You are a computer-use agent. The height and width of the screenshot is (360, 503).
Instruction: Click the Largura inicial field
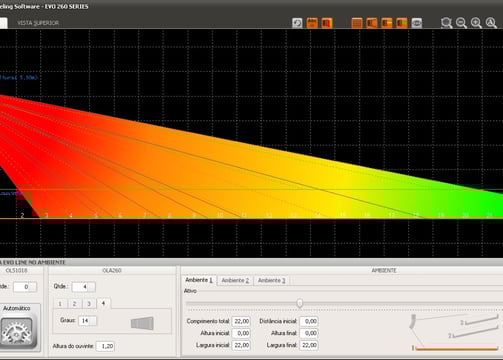coord(241,345)
